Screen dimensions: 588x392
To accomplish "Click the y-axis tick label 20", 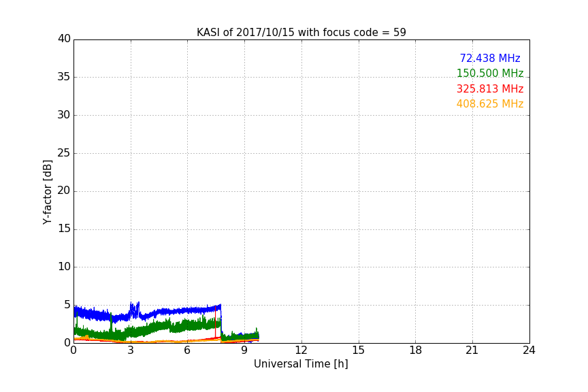I will 64,191.
